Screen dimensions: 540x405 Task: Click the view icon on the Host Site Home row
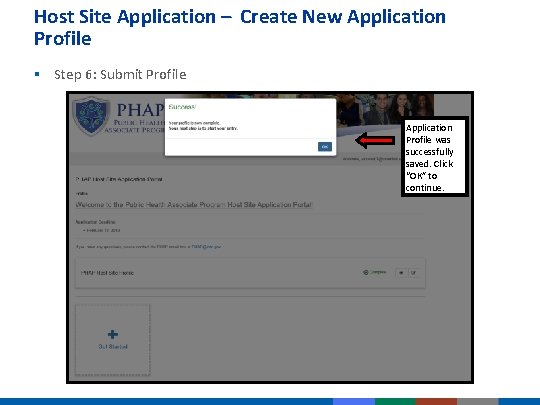401,273
